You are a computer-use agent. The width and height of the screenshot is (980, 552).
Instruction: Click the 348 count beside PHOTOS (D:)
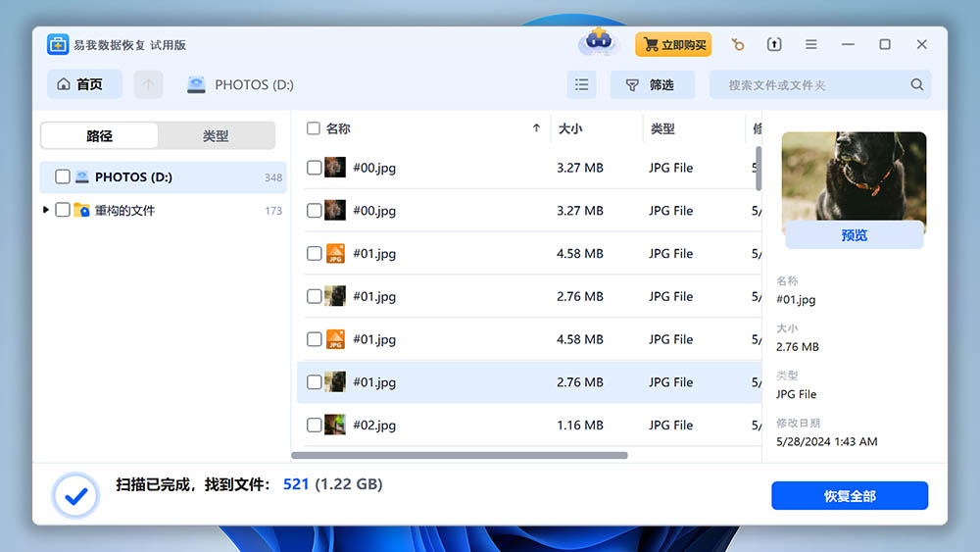(x=273, y=177)
